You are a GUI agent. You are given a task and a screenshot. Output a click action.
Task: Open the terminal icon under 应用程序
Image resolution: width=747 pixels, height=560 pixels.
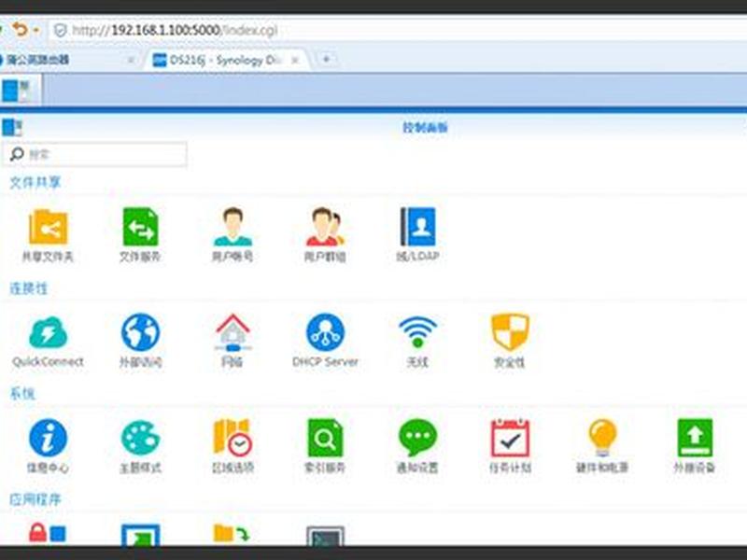click(x=325, y=536)
